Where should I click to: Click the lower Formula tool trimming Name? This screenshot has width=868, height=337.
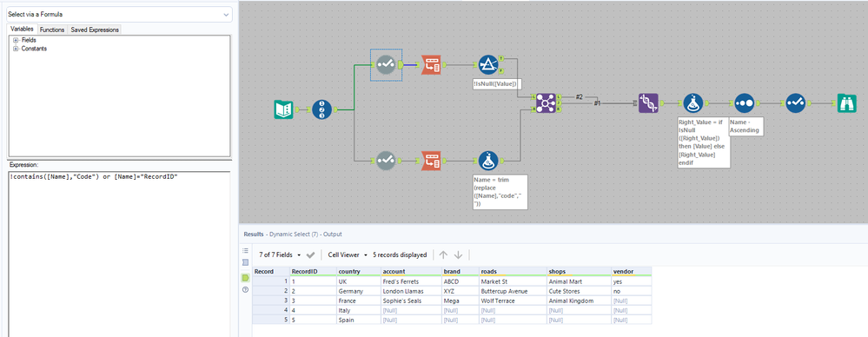pos(487,161)
